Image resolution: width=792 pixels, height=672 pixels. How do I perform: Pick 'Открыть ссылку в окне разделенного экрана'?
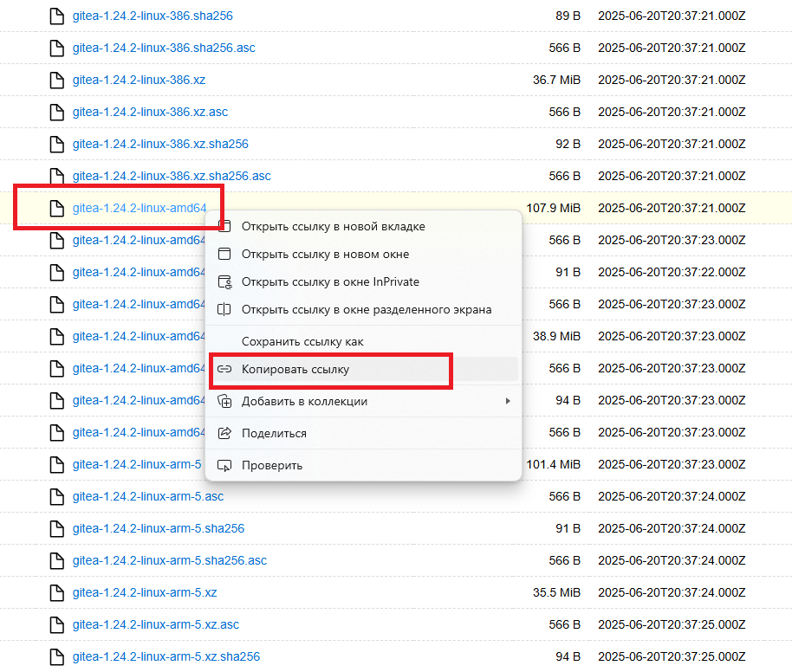(x=363, y=309)
